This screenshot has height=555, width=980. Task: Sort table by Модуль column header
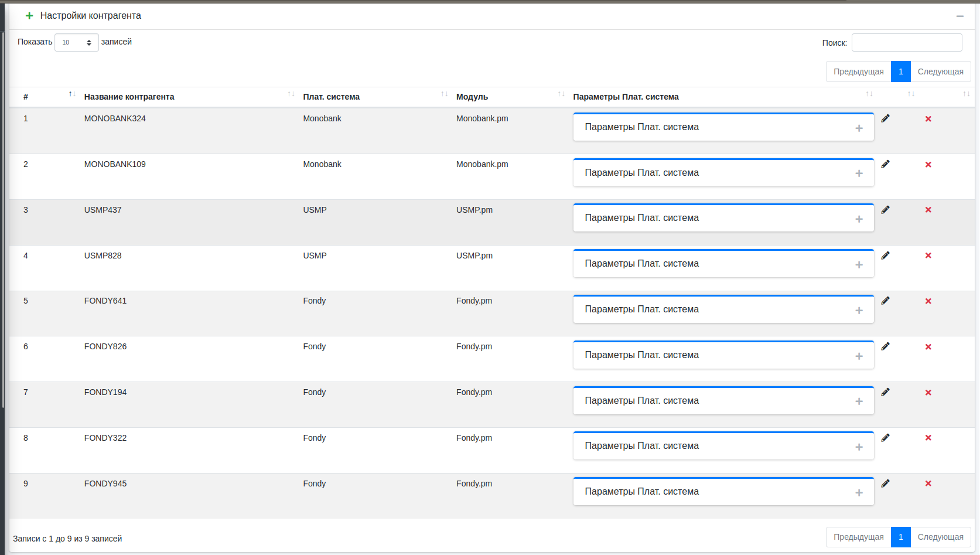tap(472, 97)
